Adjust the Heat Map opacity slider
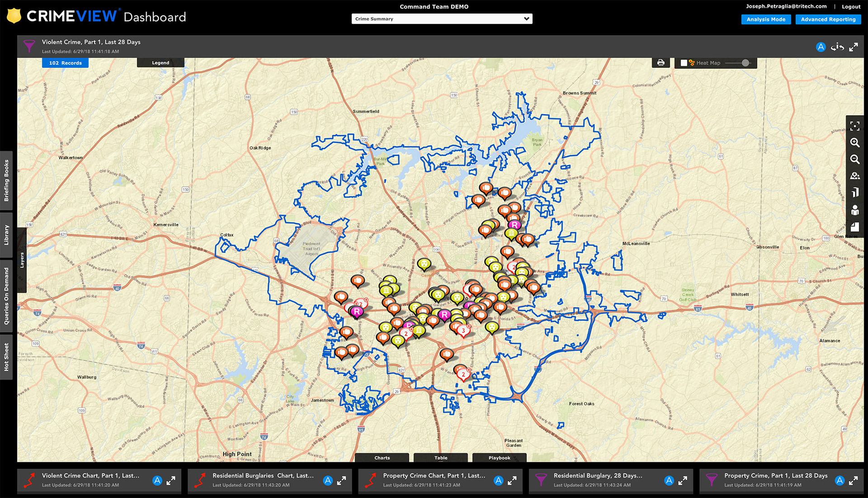Screen dimensions: 868x498 pyautogui.click(x=745, y=63)
